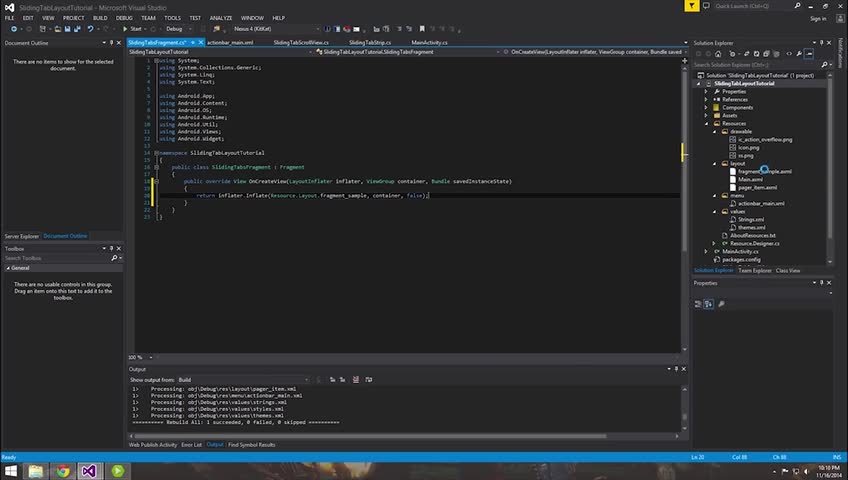Click the Output panel horizontal scrollbar
Screen dimensions: 848x480
[x=370, y=436]
